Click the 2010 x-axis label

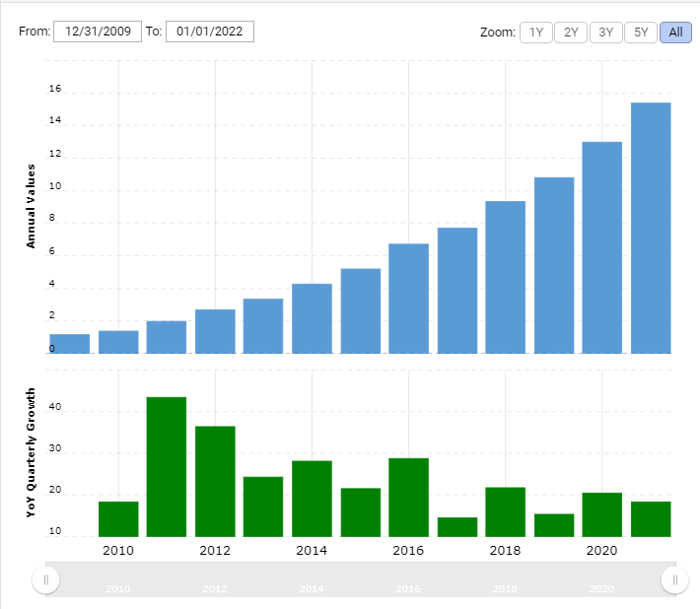(x=118, y=551)
